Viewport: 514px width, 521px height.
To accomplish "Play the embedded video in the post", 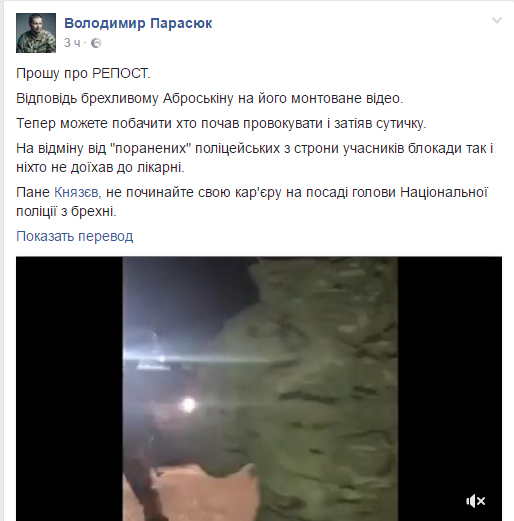I will (259, 389).
